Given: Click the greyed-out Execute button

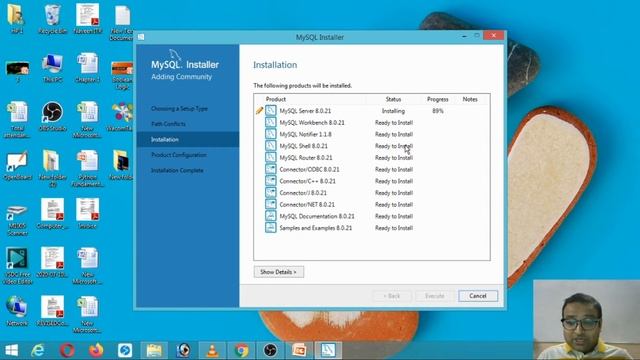Looking at the screenshot, I should click(x=435, y=296).
